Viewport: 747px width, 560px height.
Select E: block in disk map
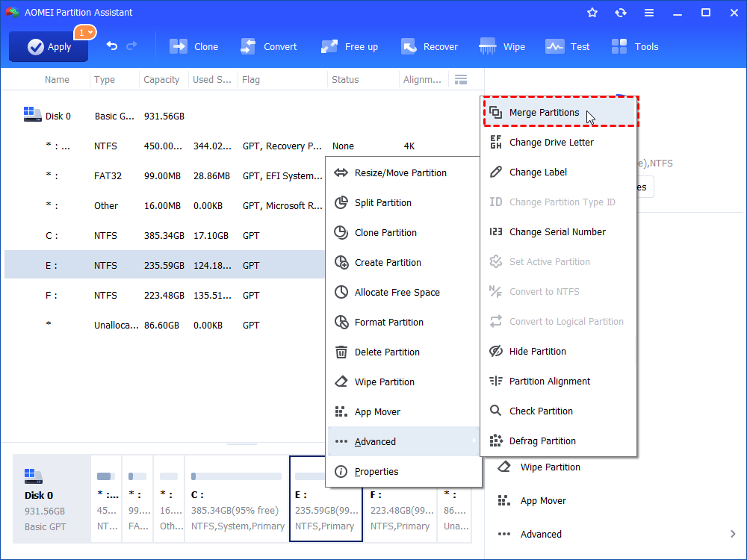pos(326,499)
